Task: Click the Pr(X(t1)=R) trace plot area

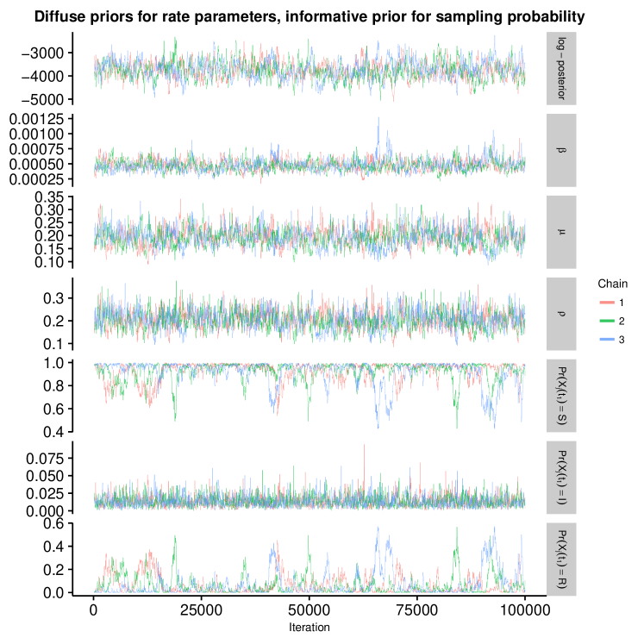Action: click(309, 559)
